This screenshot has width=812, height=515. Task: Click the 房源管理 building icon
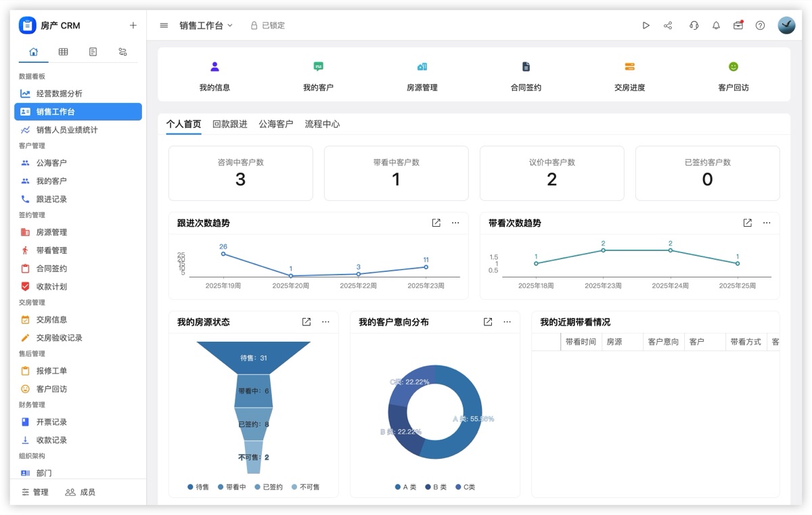click(422, 66)
